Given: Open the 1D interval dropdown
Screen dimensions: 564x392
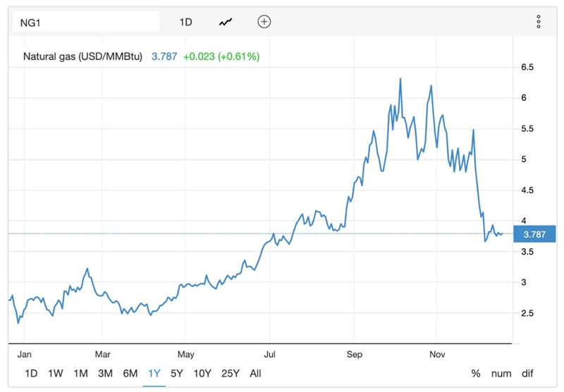Looking at the screenshot, I should tap(185, 22).
